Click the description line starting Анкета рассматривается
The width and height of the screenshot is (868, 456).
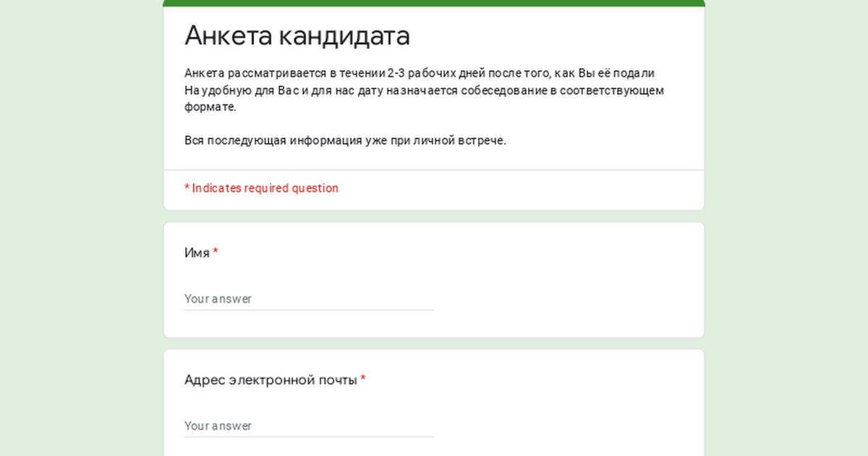[x=420, y=73]
